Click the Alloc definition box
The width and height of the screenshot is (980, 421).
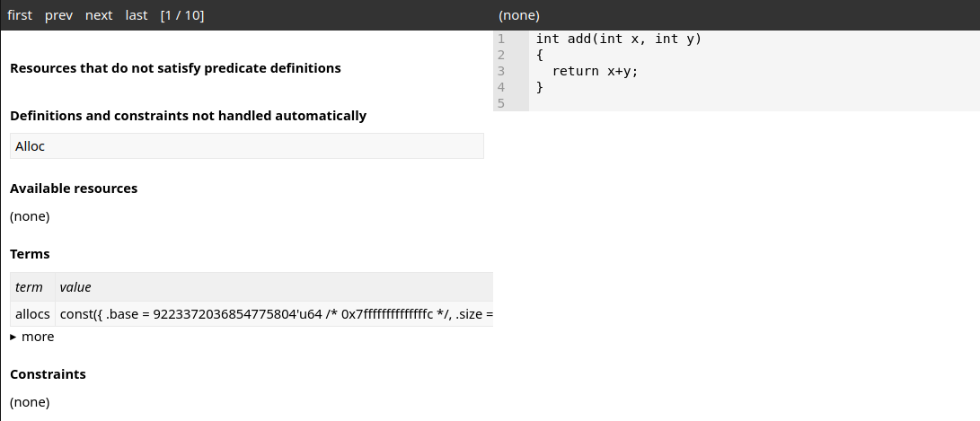click(x=247, y=146)
